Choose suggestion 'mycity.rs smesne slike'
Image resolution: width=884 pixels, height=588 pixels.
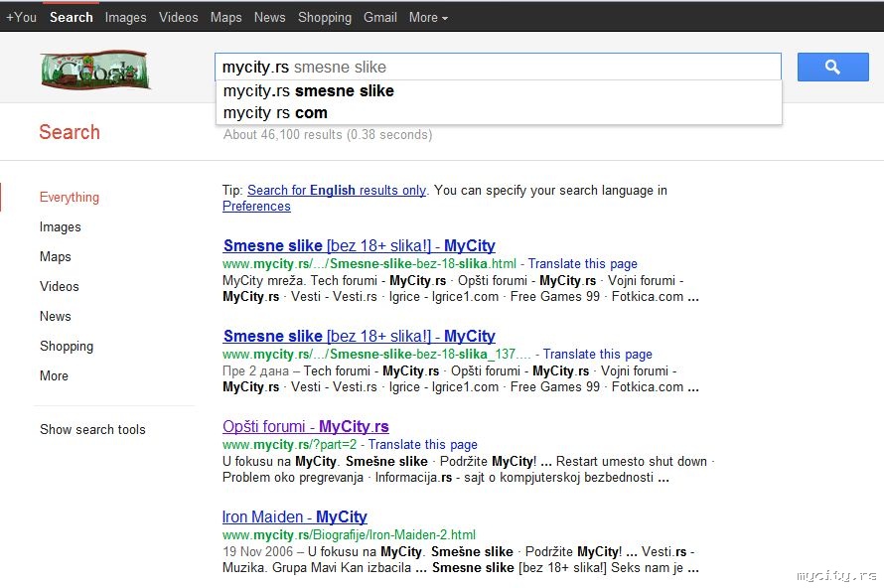pos(499,90)
